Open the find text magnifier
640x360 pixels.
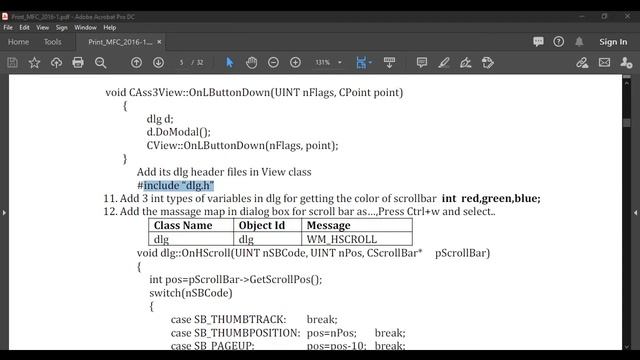pos(100,62)
